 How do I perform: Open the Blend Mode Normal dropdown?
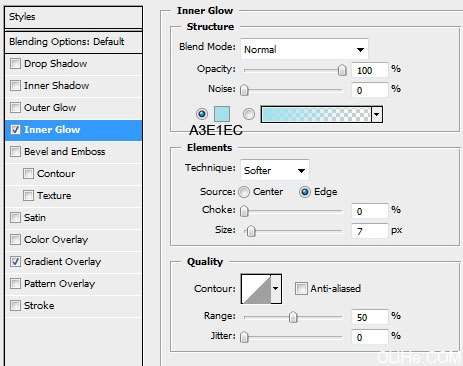(304, 49)
